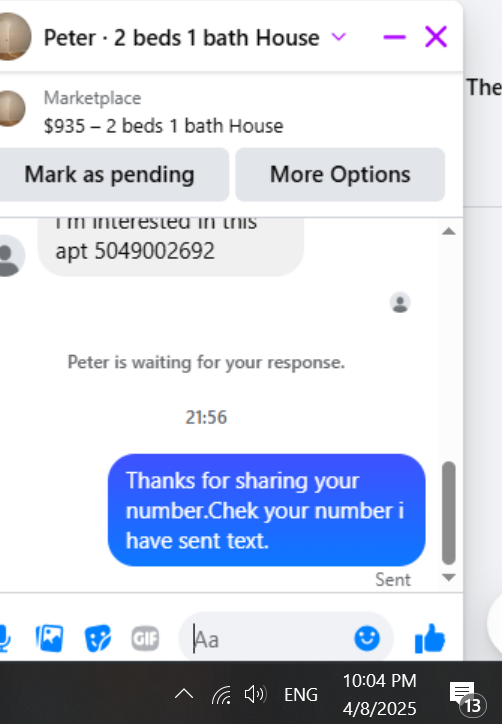Open the ENG language selector
Screen dimensions: 502x724
(301, 694)
